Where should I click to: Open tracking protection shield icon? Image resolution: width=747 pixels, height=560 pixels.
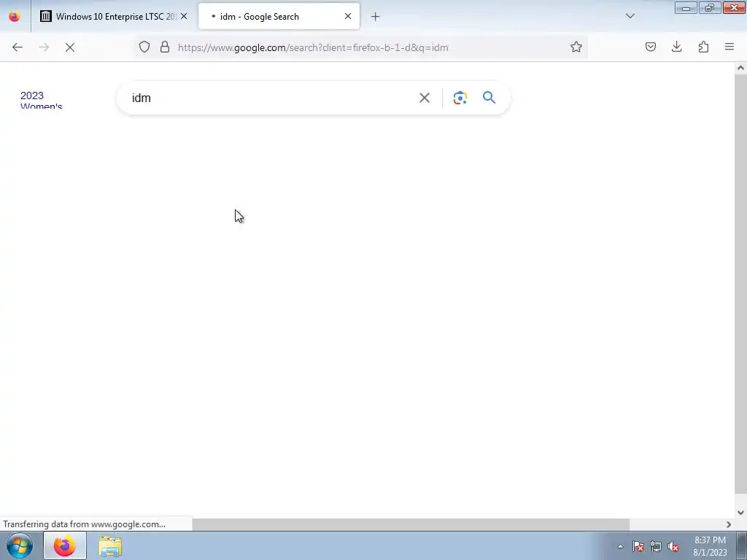click(144, 47)
